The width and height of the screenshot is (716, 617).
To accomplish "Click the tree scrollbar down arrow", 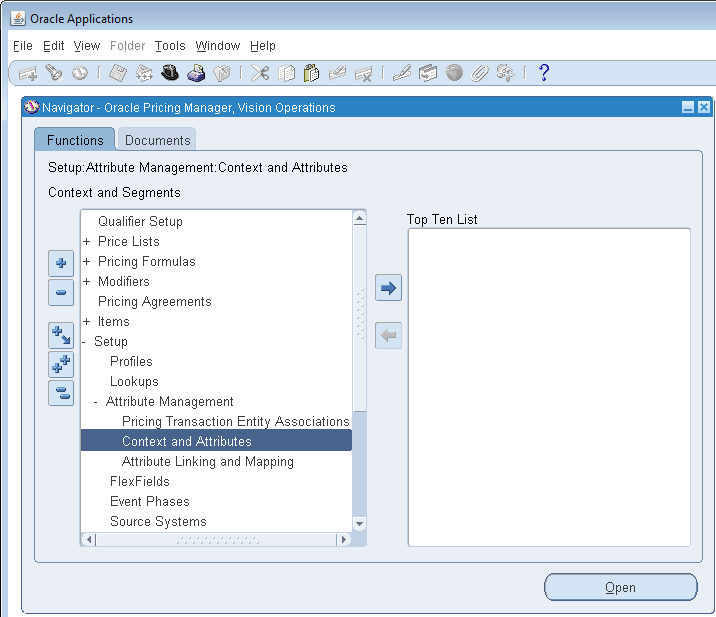I will [359, 524].
